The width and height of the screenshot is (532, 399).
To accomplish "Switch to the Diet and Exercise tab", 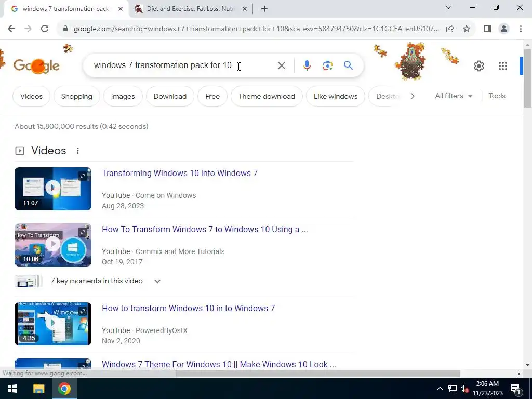I will click(x=190, y=9).
